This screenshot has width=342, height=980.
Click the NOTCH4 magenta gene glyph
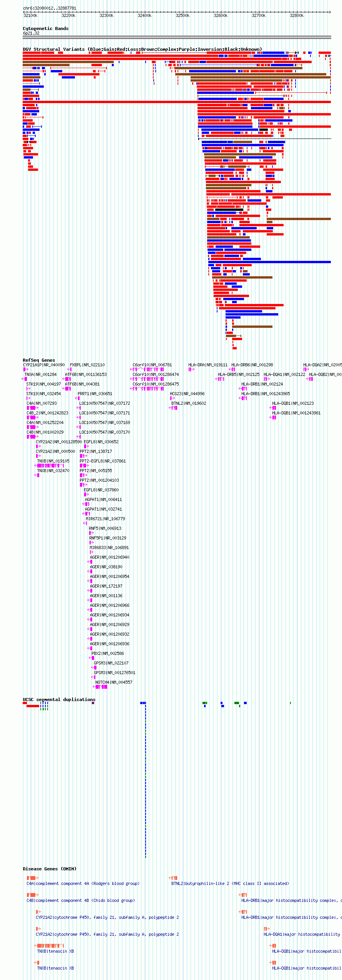point(101,687)
